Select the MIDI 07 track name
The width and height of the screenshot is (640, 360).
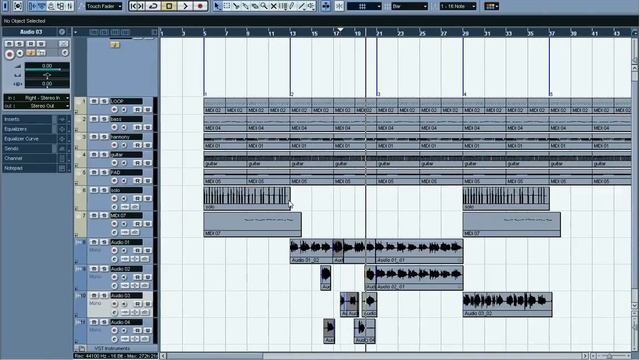point(126,215)
